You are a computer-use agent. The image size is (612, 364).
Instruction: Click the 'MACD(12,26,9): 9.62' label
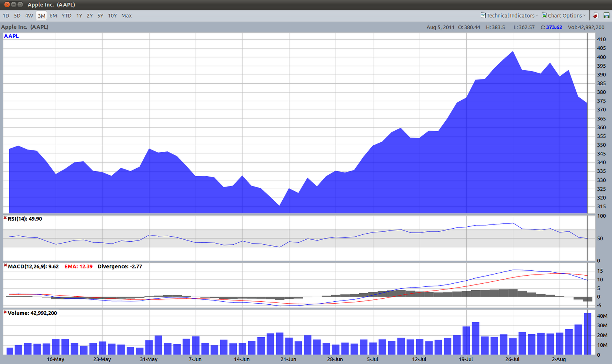(33, 266)
